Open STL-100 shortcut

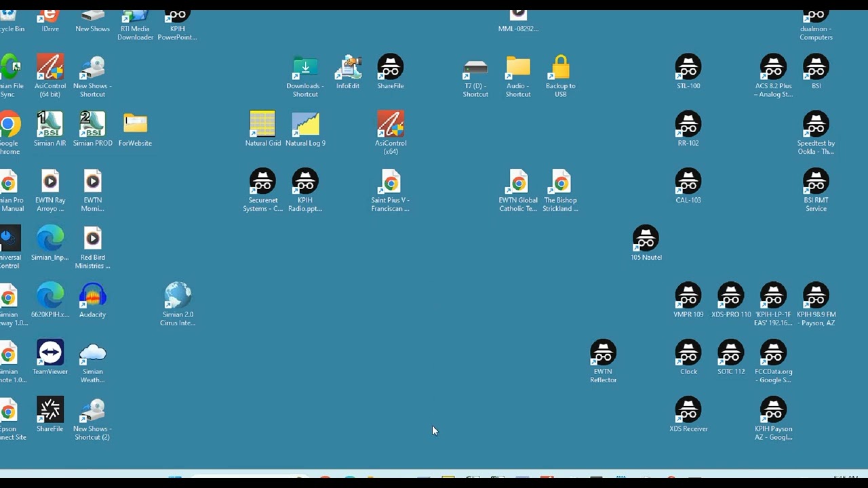point(688,71)
